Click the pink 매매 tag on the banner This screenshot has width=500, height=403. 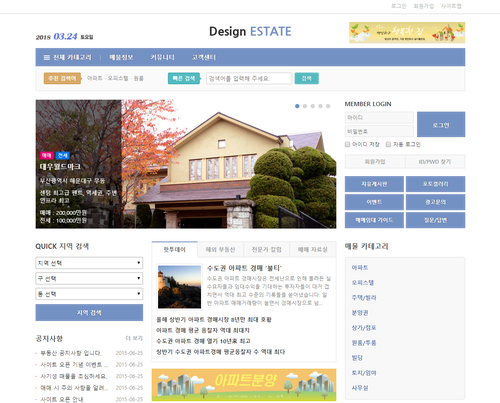click(x=47, y=155)
